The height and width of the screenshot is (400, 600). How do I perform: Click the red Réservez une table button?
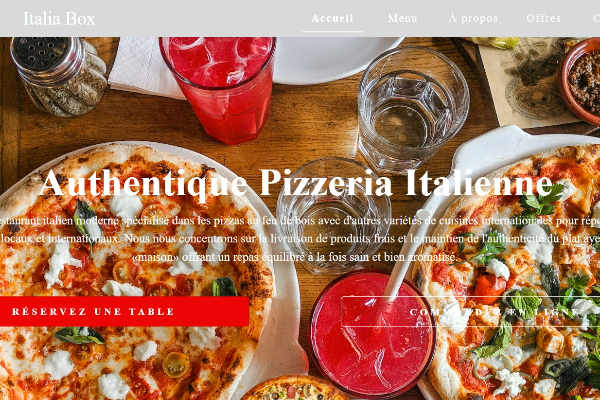[x=124, y=311]
